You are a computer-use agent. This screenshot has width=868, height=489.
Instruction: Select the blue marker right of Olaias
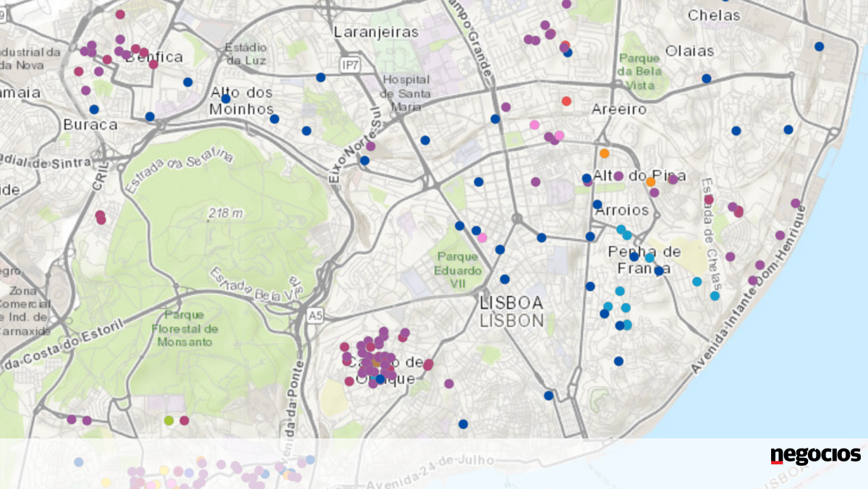(x=706, y=78)
